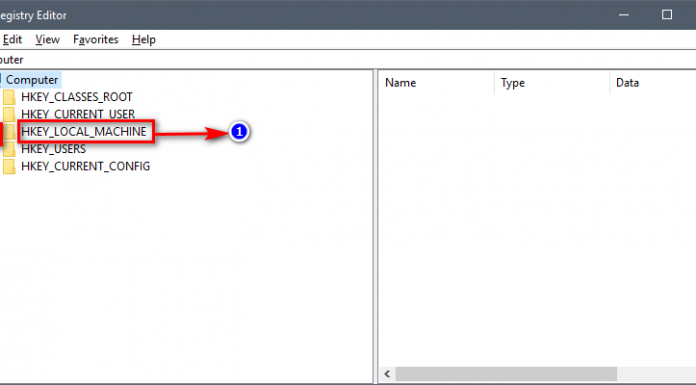Minimize the Registry Editor window
This screenshot has width=696, height=385.
624,15
